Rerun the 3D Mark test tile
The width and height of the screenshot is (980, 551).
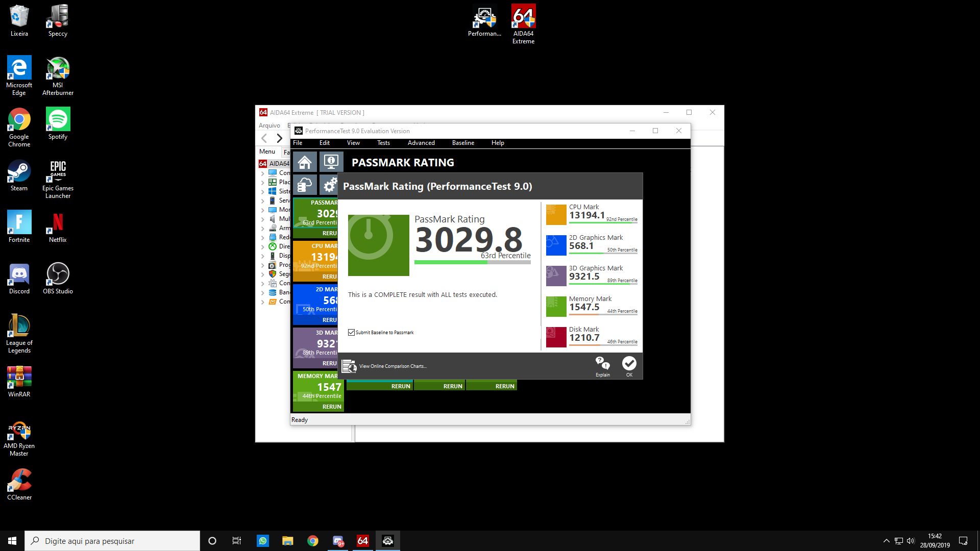pyautogui.click(x=329, y=363)
